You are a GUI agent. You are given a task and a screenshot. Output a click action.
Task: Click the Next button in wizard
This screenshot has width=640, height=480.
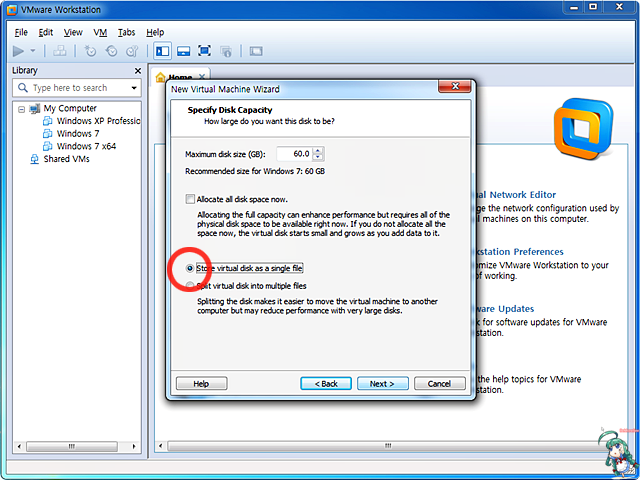[382, 384]
